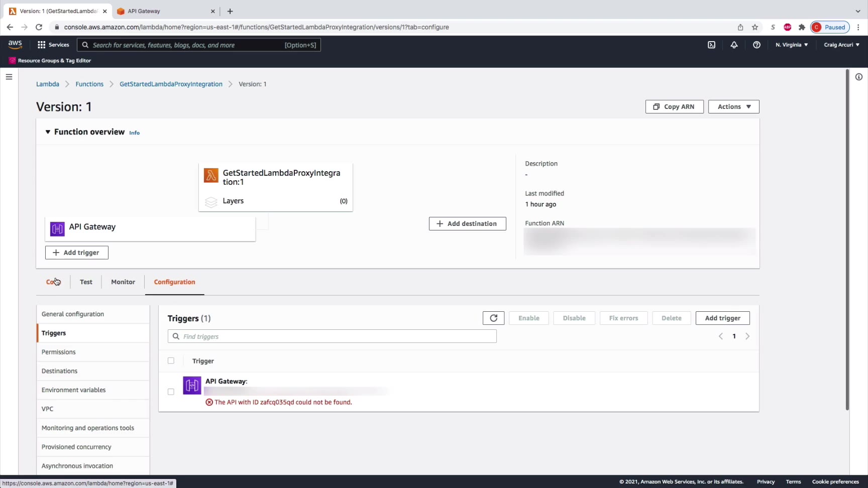
Task: Click the share page icon in address bar
Action: (740, 27)
